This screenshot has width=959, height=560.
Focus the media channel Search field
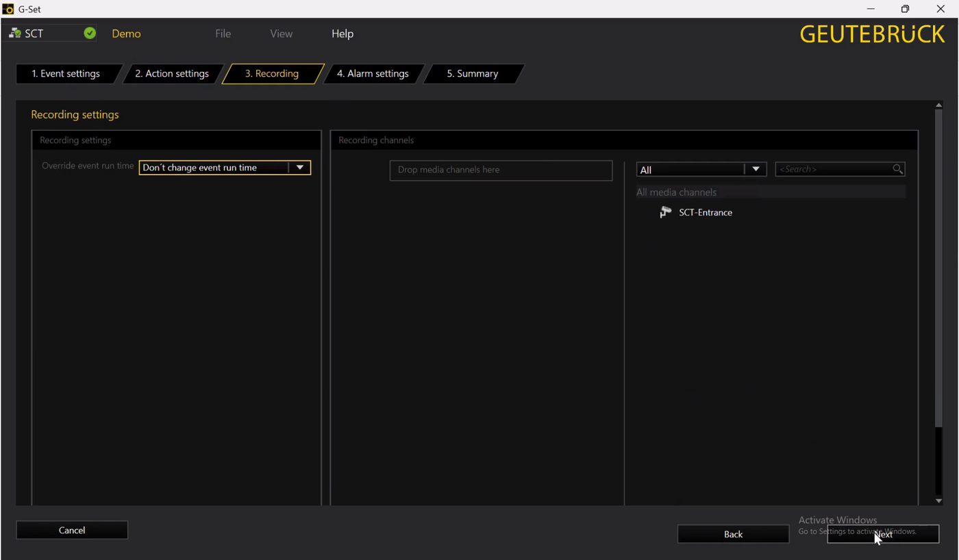(833, 169)
